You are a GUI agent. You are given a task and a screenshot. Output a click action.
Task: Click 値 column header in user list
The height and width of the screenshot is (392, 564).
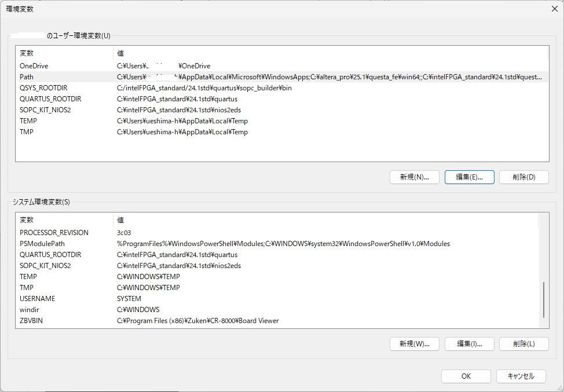[x=331, y=53]
